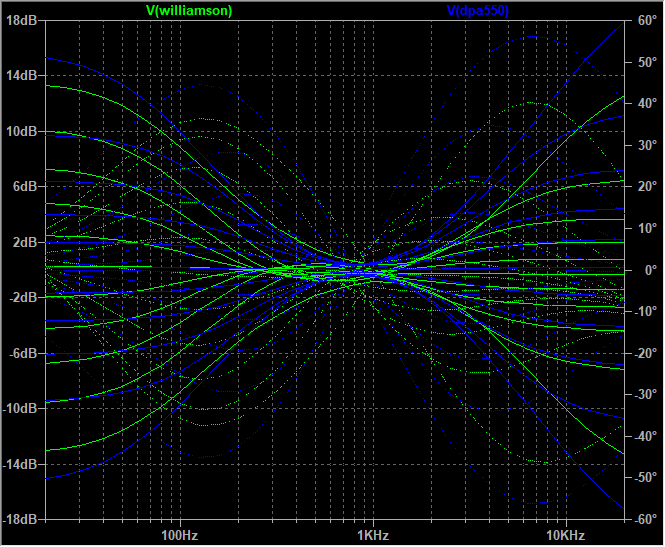
Task: Select the V(dpa550) trace label
Action: coord(478,11)
